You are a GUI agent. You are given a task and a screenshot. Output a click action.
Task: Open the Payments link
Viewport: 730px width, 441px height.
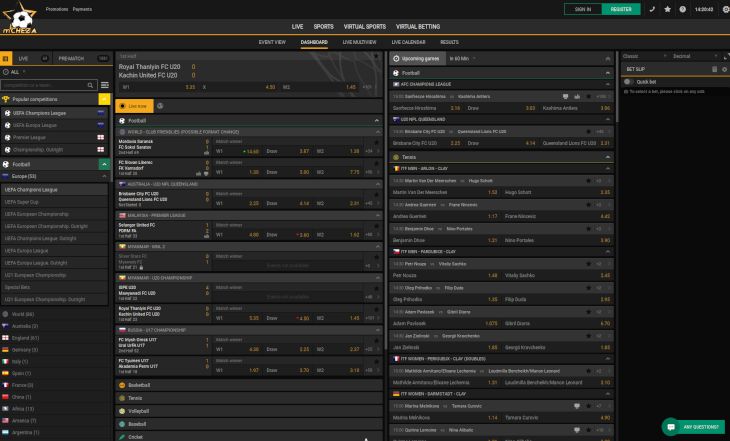tap(82, 9)
